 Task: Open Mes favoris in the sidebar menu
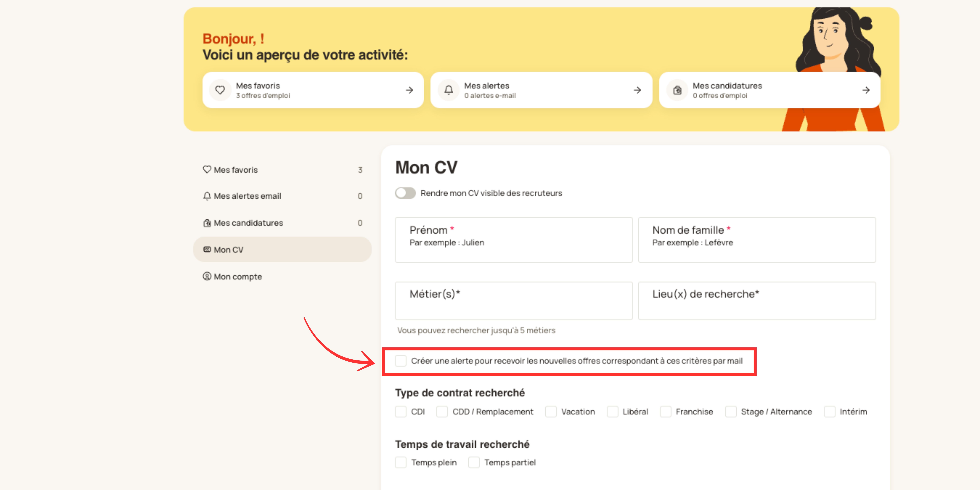282,170
